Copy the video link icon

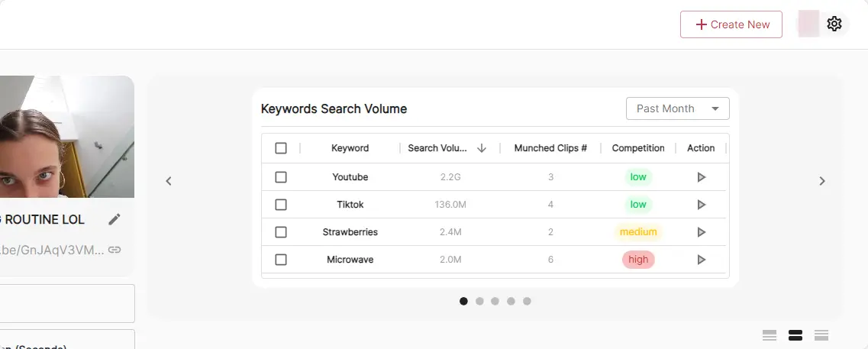coord(115,249)
